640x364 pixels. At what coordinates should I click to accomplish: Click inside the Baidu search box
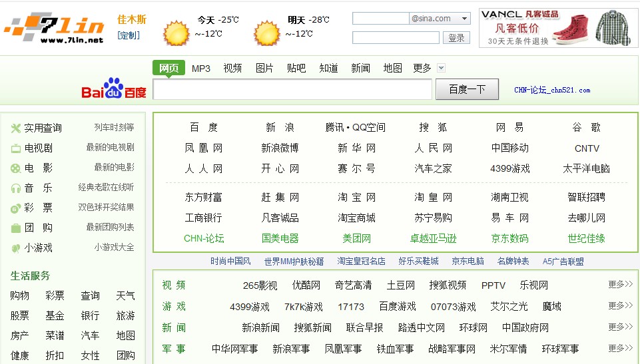(x=292, y=89)
